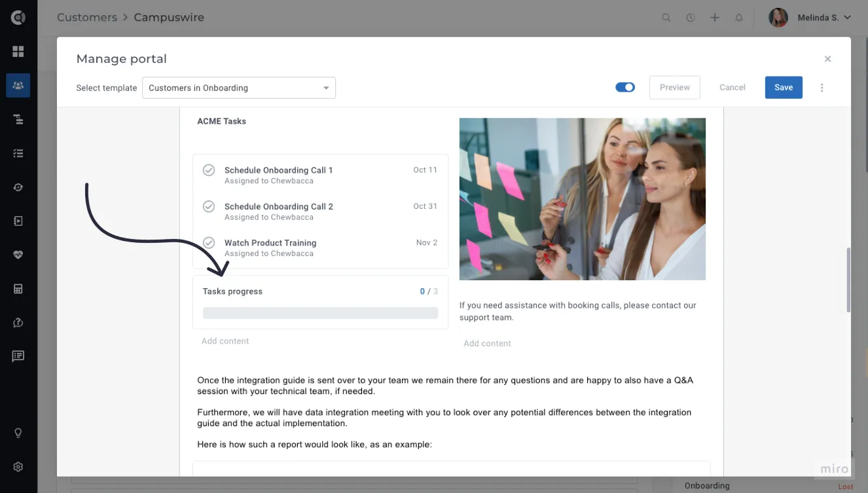Click Add content under Tasks progress
Image resolution: width=868 pixels, height=493 pixels.
[225, 341]
